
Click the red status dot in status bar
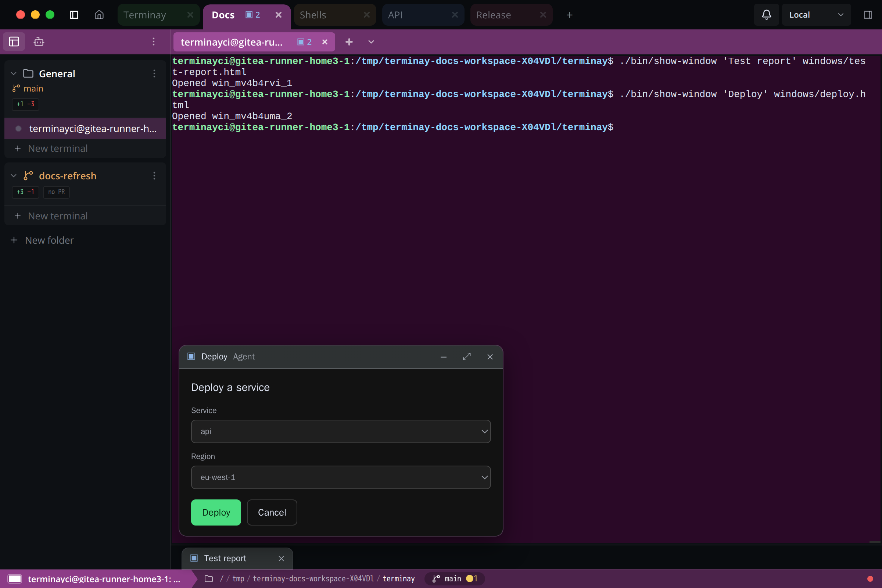870,578
